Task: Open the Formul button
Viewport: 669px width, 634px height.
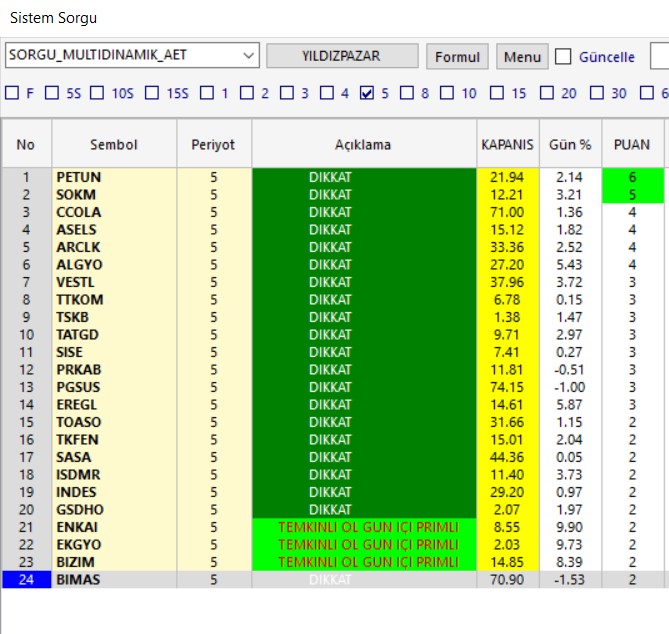Action: point(457,56)
